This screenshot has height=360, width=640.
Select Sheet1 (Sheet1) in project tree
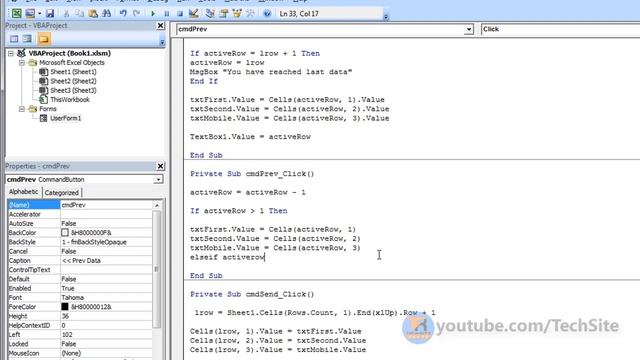tap(73, 72)
